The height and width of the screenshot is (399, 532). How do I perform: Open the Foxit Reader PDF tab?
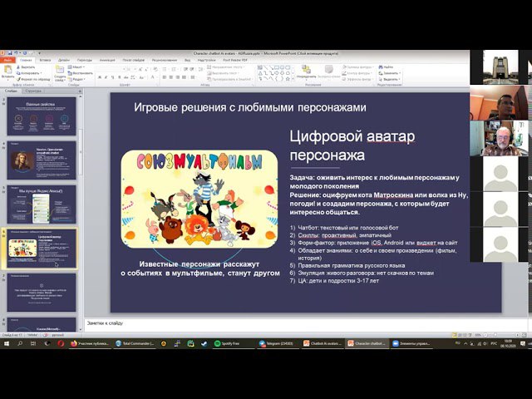coord(236,60)
